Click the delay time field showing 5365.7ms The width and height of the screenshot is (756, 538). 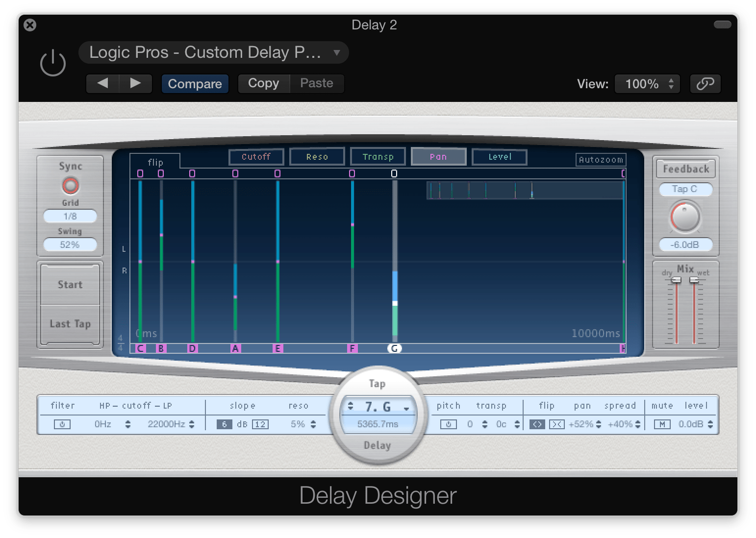click(378, 424)
